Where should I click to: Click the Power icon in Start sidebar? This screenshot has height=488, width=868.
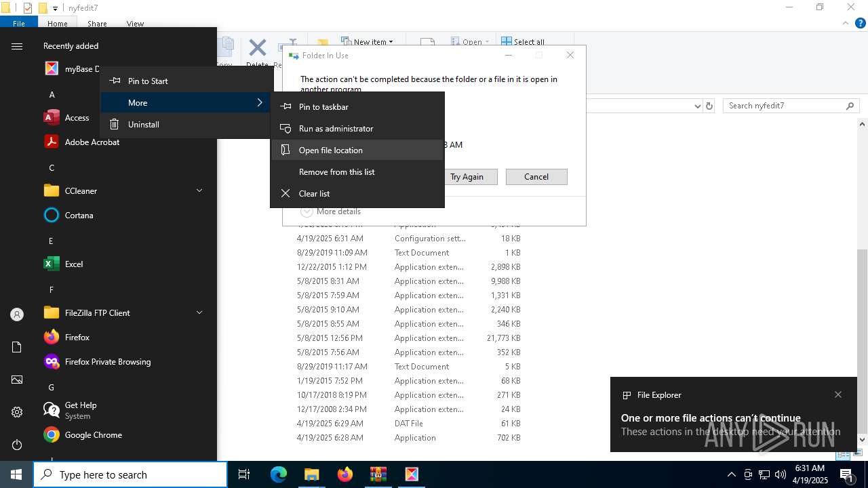tap(17, 445)
